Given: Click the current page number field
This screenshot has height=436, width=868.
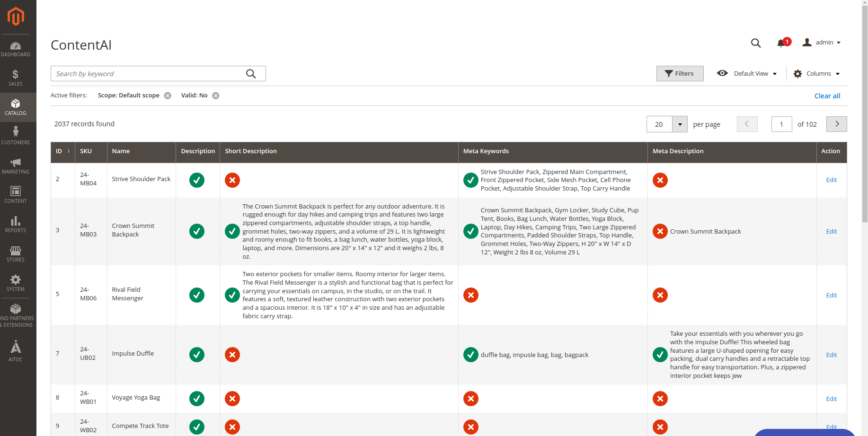Looking at the screenshot, I should click(x=781, y=124).
